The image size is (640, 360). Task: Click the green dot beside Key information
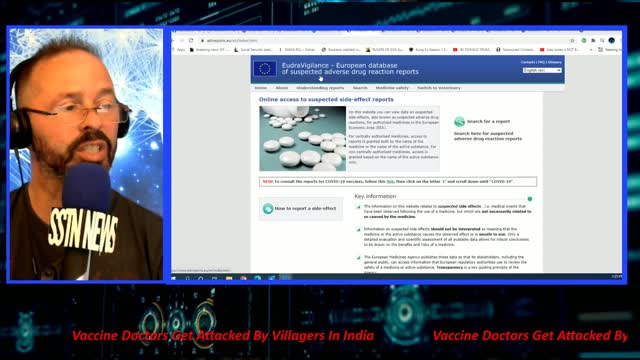[x=530, y=199]
